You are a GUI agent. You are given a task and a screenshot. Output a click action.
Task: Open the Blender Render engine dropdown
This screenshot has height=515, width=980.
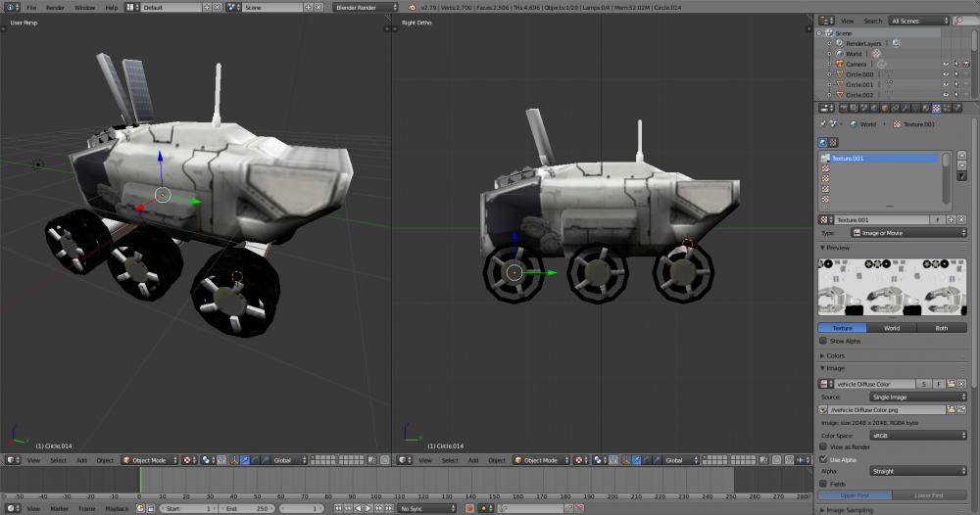366,8
